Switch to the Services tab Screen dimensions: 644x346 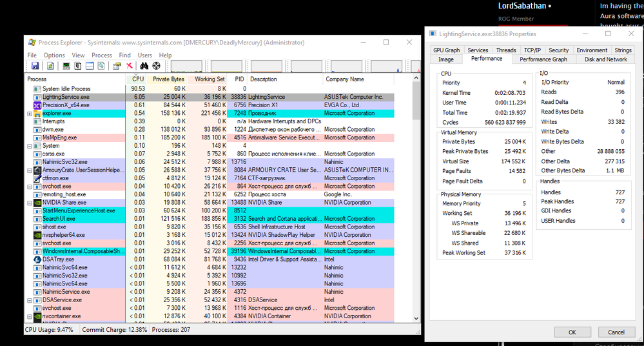click(478, 50)
